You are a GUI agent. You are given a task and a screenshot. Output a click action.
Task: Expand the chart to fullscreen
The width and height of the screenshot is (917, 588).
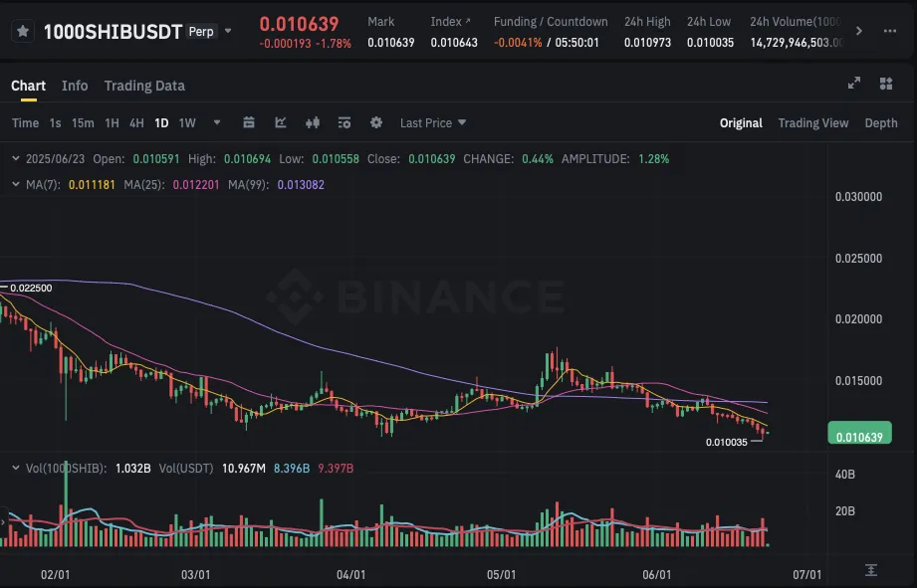point(853,84)
